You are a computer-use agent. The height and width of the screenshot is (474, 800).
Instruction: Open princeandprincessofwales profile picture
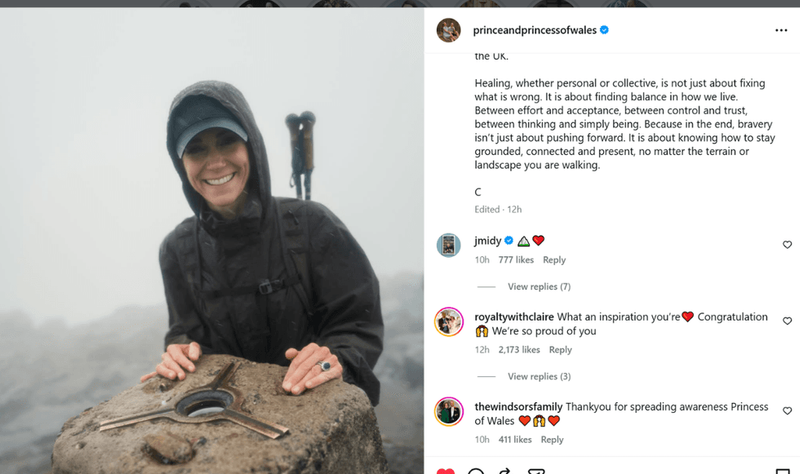click(448, 30)
